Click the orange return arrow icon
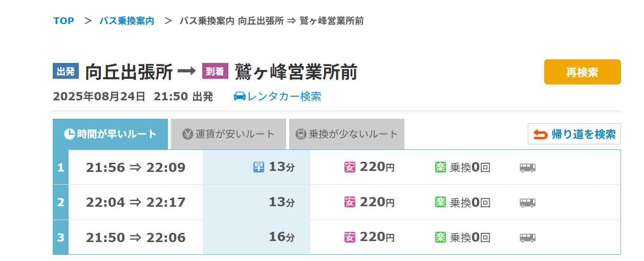 coord(540,134)
